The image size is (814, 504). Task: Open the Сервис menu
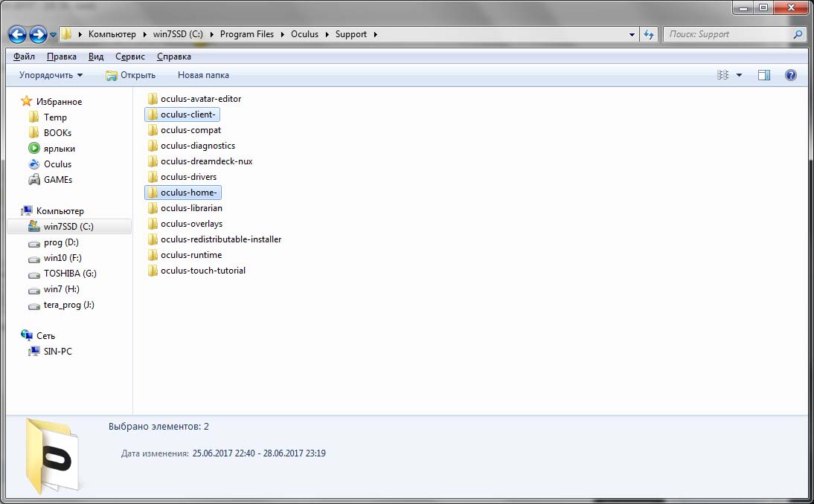tap(129, 56)
